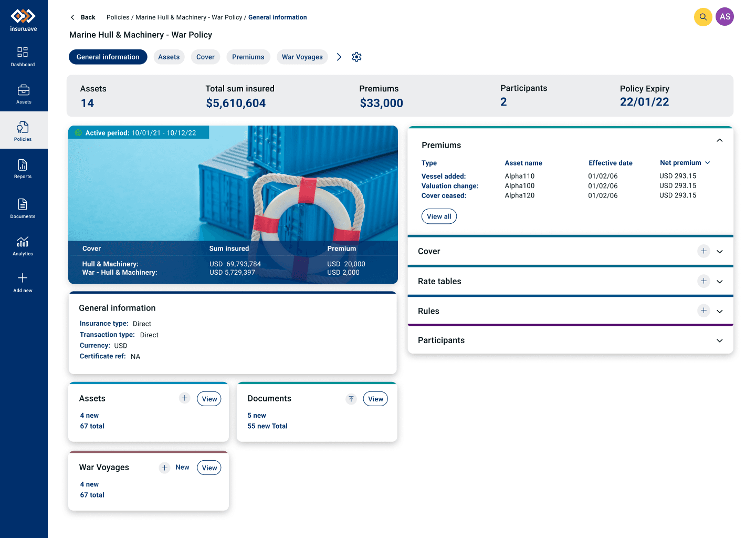Add a new rule with plus icon
This screenshot has width=756, height=538.
(704, 311)
